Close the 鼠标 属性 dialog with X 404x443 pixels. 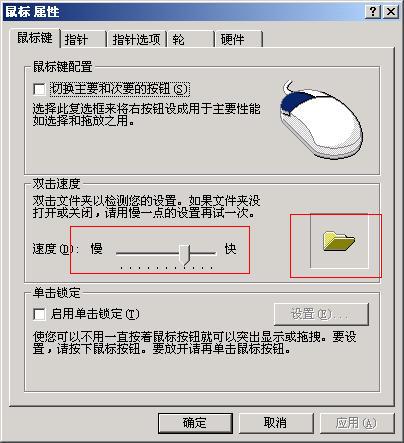[391, 12]
